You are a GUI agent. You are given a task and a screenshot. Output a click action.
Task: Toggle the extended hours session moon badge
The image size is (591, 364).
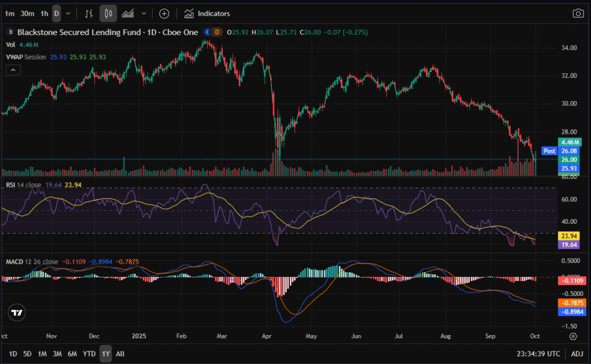pyautogui.click(x=207, y=32)
